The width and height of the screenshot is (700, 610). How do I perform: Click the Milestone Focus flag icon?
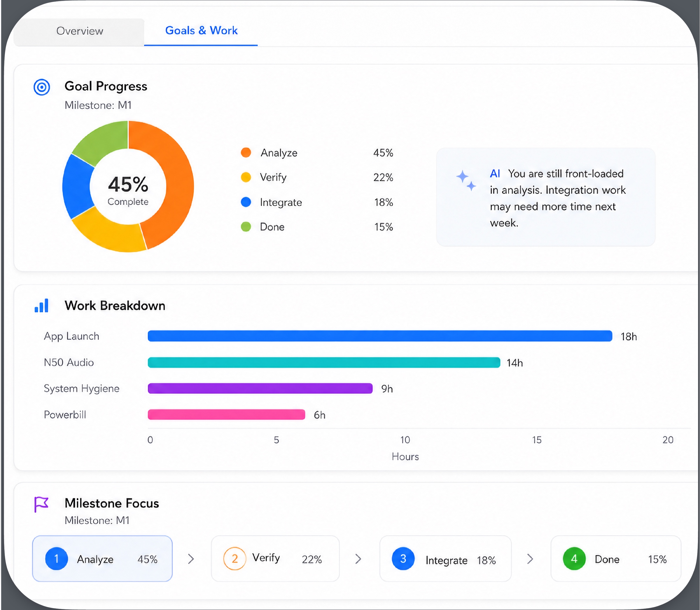tap(41, 504)
